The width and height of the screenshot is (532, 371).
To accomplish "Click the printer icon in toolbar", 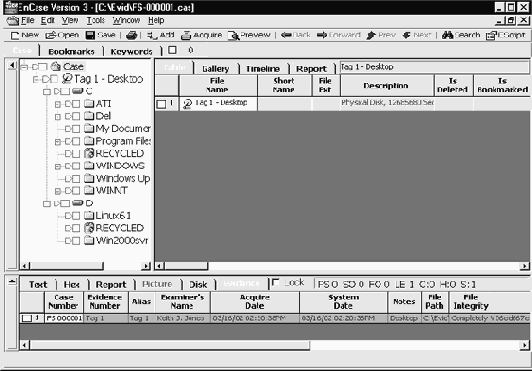I will click(132, 35).
